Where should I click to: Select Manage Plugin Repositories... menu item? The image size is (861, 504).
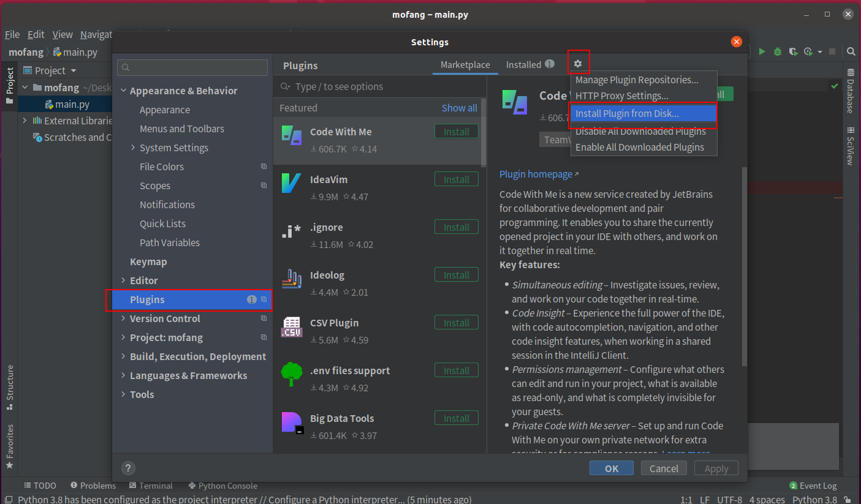click(643, 80)
